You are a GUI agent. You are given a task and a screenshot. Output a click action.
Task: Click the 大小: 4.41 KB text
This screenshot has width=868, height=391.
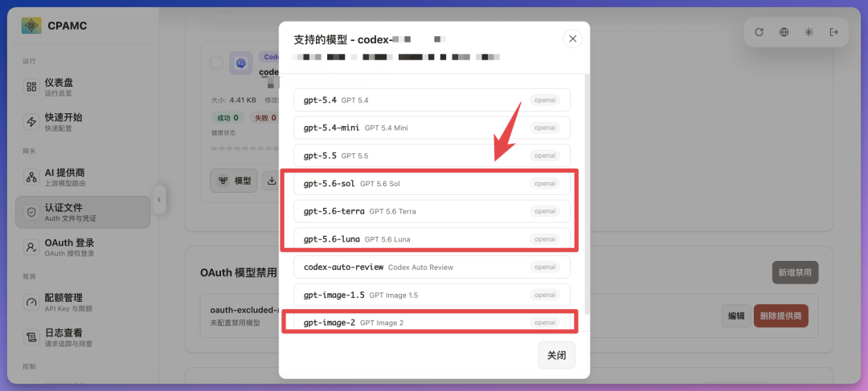click(234, 100)
